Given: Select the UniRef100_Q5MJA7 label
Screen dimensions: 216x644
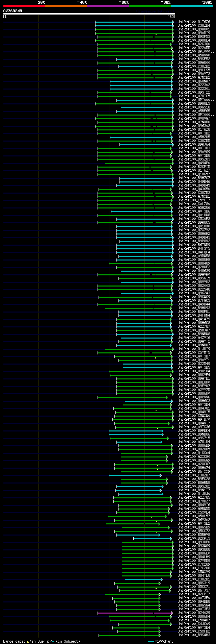Looking at the screenshot, I should point(194,330).
